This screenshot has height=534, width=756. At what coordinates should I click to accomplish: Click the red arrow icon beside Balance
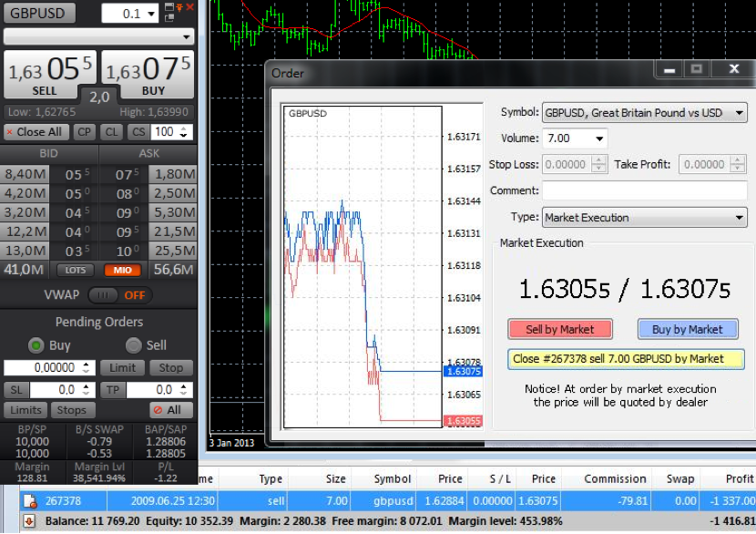pyautogui.click(x=28, y=521)
